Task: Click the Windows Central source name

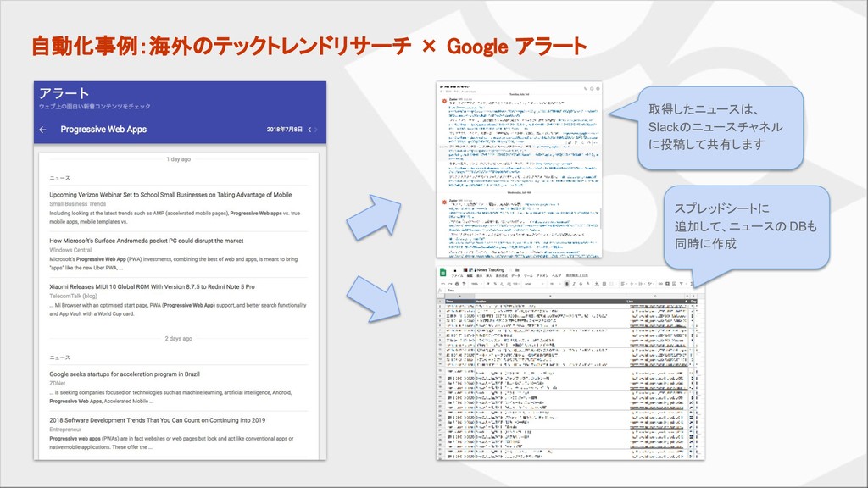Action: pyautogui.click(x=70, y=250)
